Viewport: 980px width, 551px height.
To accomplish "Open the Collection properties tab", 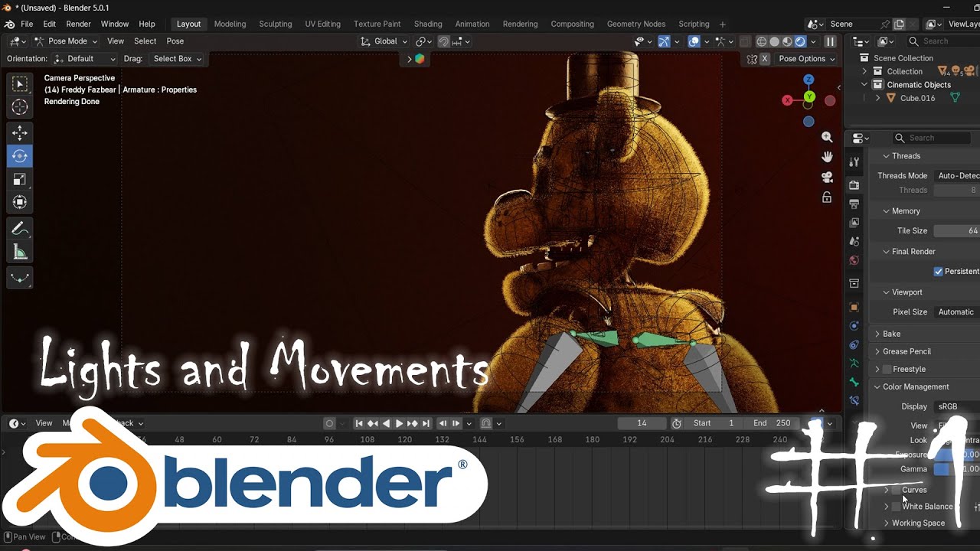I will coord(854,284).
